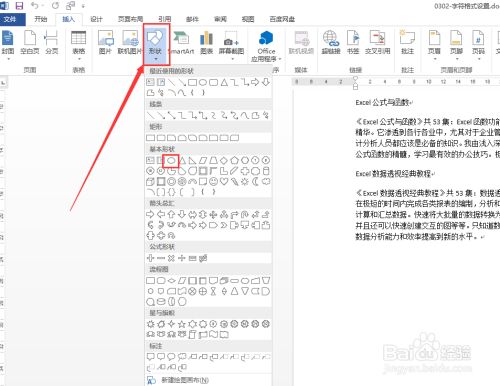500x386 pixels.
Task: Open the Office 应用程序 dropdown
Action: (x=266, y=46)
